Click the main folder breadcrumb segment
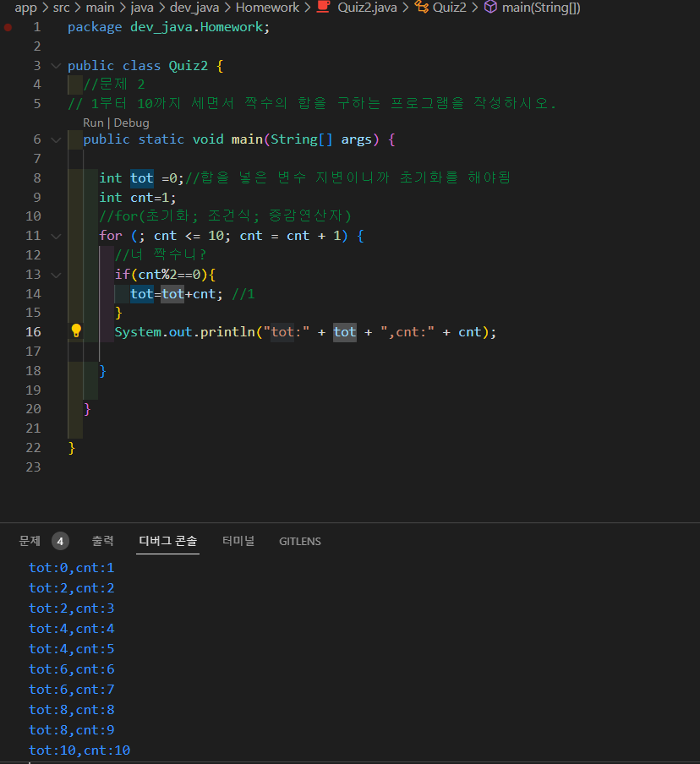 [100, 8]
